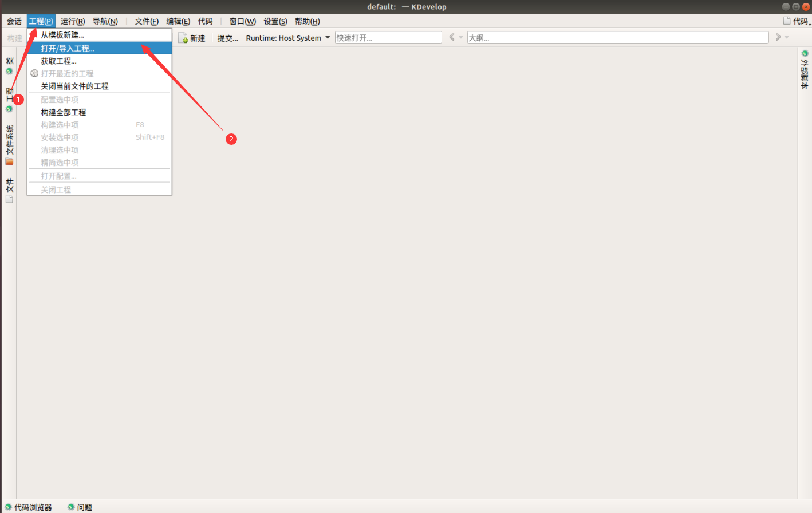Click the forward navigation arrow icon
The height and width of the screenshot is (513, 812).
coord(778,37)
